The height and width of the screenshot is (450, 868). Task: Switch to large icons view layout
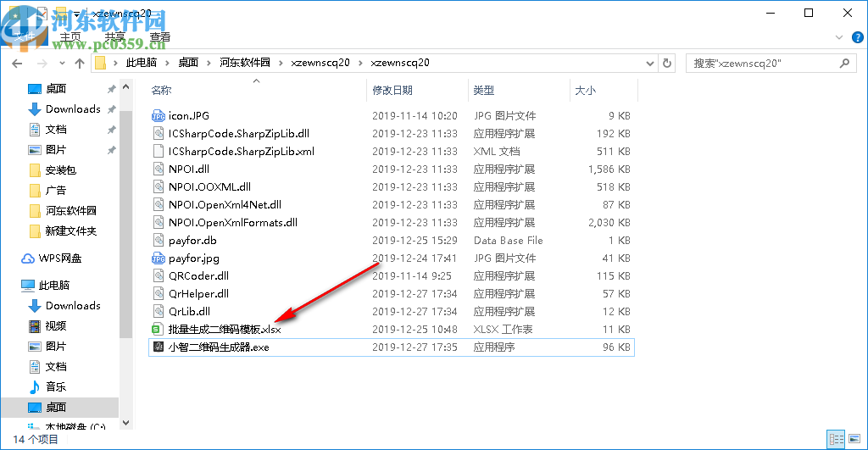tap(854, 440)
